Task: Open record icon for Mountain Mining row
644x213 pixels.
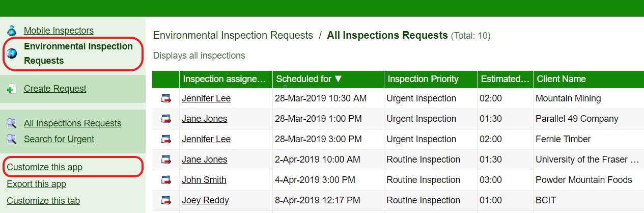Action: coord(165,98)
